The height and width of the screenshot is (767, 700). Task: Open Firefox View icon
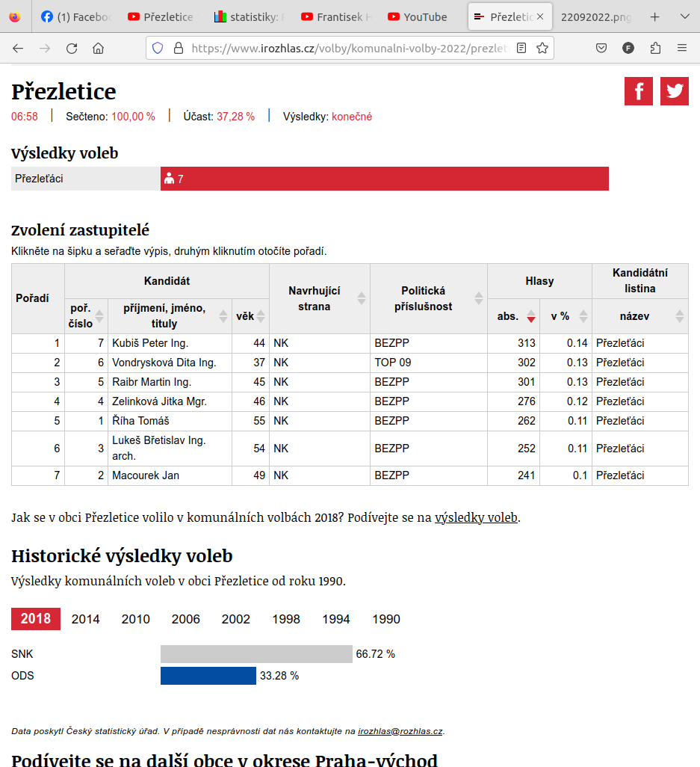[x=15, y=16]
